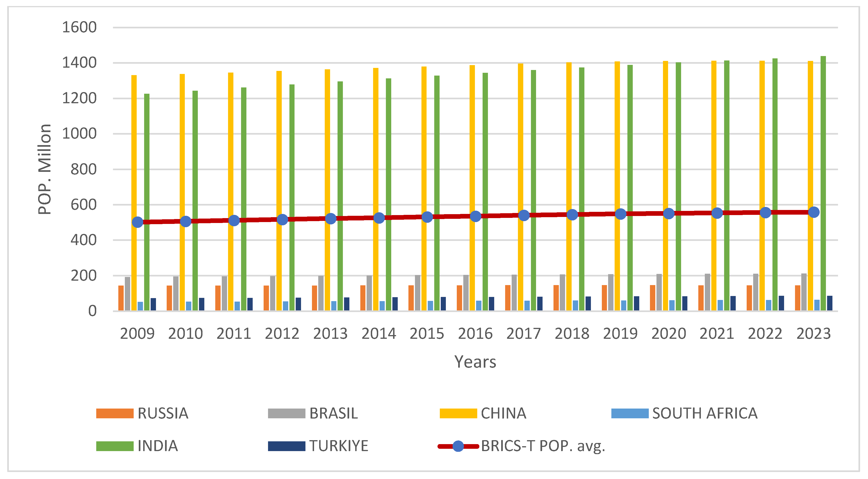
Task: Click the 2015 year label
Action: (427, 334)
